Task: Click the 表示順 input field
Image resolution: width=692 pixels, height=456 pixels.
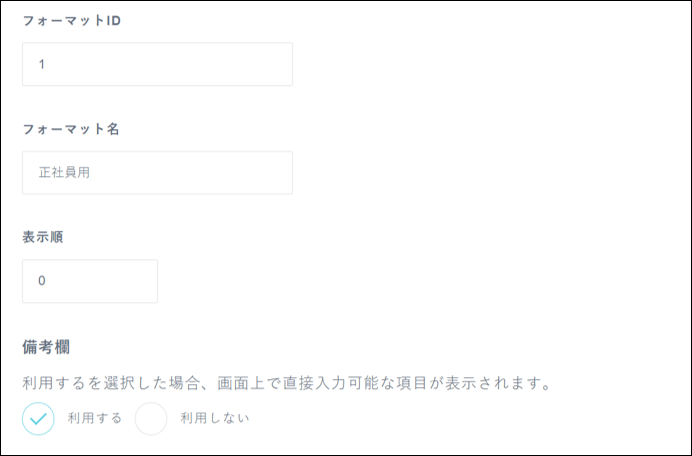Action: [x=90, y=281]
